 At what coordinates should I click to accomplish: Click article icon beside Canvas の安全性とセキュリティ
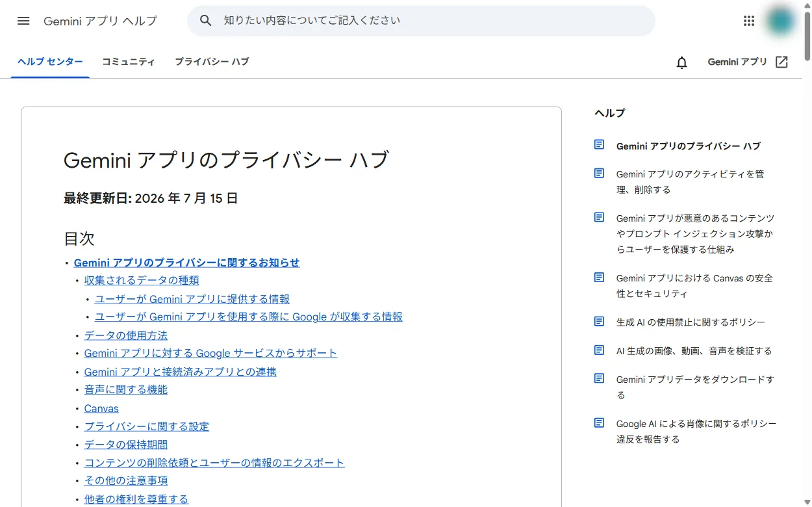coord(600,278)
